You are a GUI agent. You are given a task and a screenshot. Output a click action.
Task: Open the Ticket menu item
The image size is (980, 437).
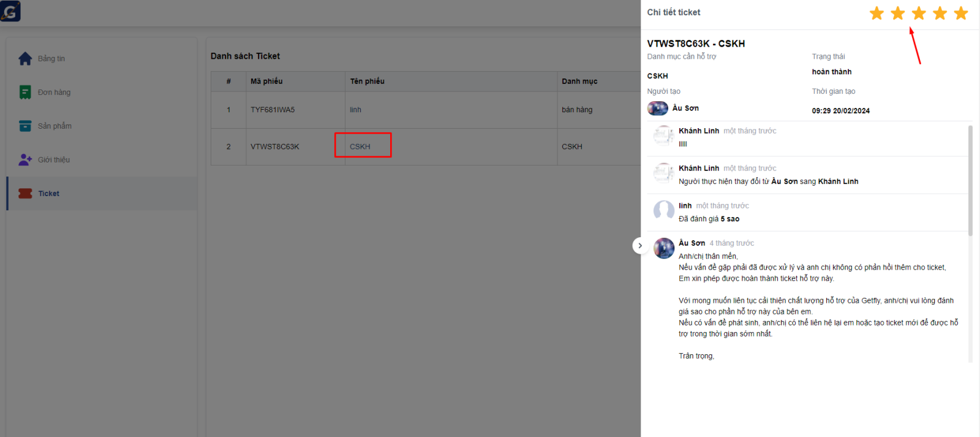point(49,194)
